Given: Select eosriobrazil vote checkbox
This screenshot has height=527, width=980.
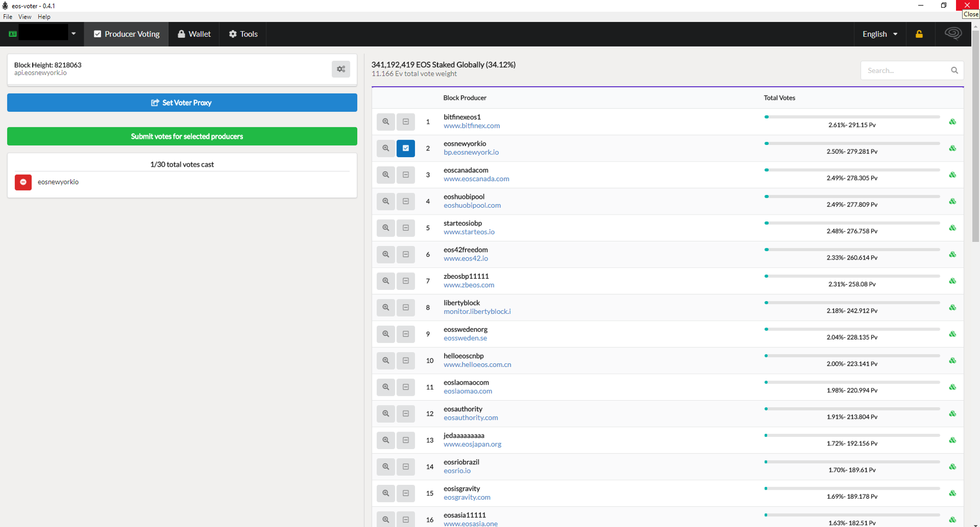Looking at the screenshot, I should coord(406,467).
